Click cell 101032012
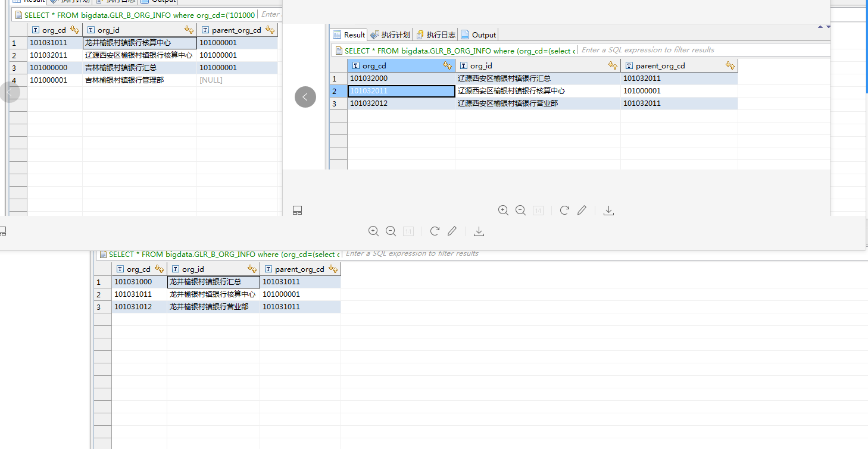This screenshot has height=449, width=868. point(401,103)
